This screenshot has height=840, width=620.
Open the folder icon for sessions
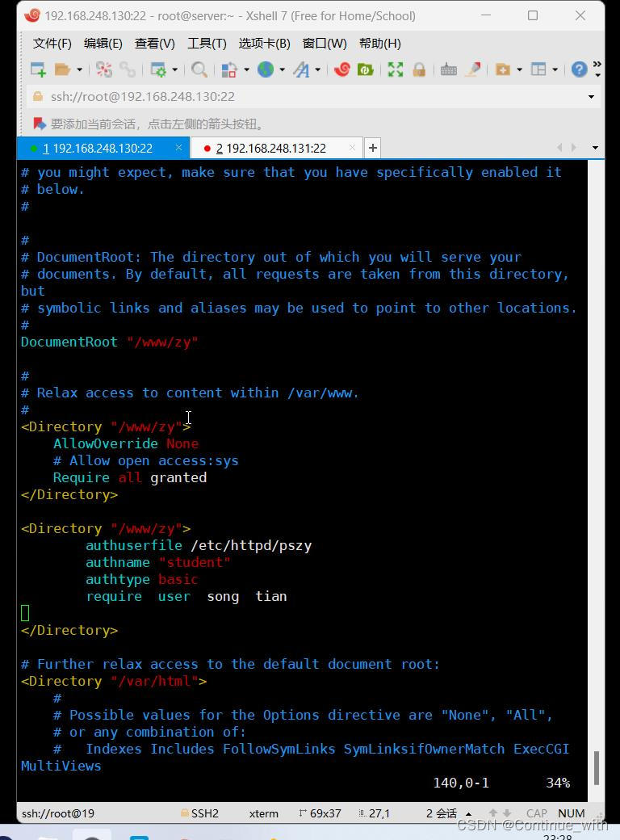(x=63, y=69)
